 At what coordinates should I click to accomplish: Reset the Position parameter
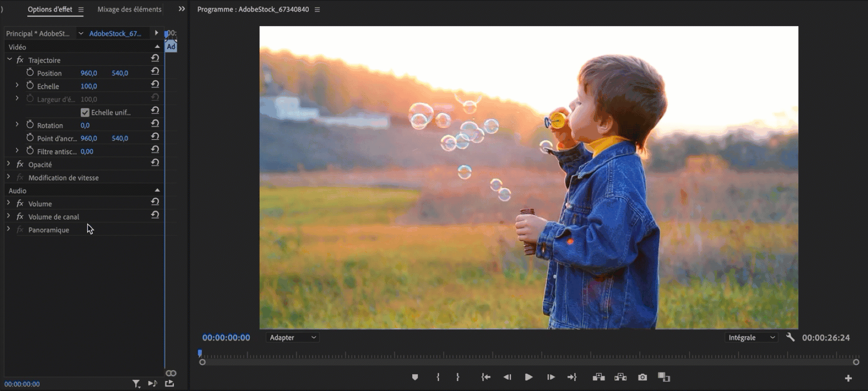tap(155, 71)
